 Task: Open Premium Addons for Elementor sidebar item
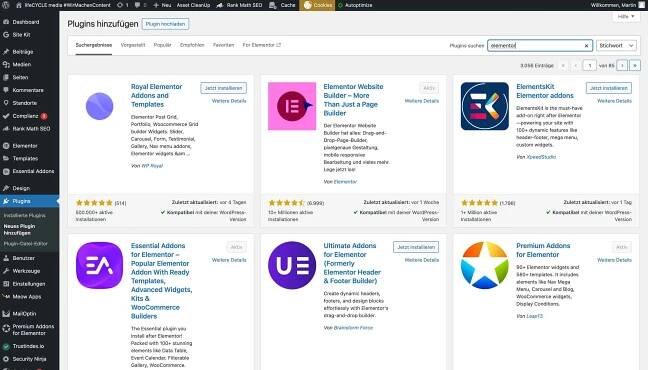click(x=33, y=329)
